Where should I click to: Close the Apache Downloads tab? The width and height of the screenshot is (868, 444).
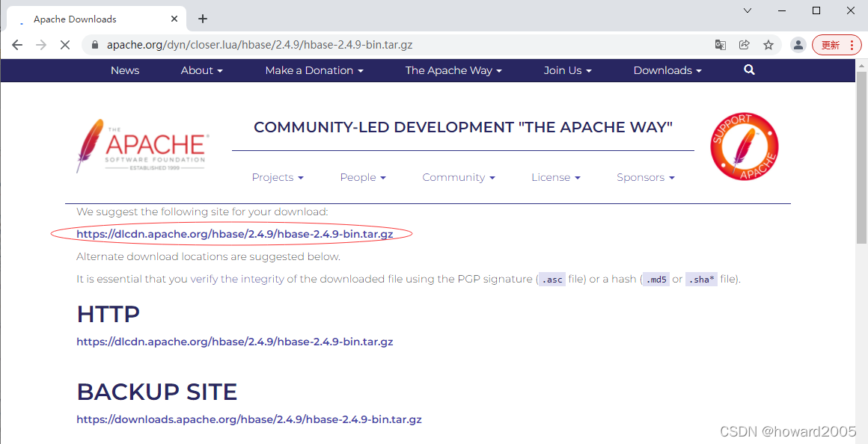point(174,19)
